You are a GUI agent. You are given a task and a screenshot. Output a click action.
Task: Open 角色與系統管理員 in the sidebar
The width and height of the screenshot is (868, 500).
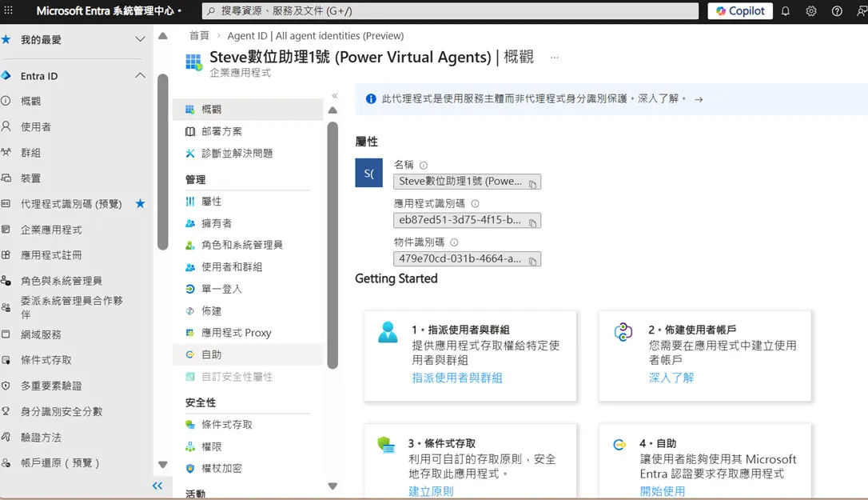click(x=61, y=281)
